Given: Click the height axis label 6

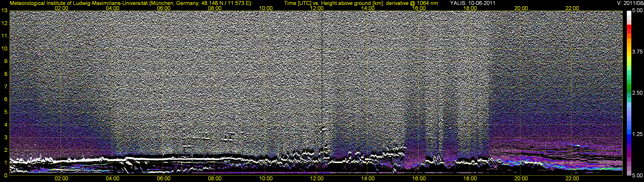Looking at the screenshot, I should pyautogui.click(x=6, y=100).
